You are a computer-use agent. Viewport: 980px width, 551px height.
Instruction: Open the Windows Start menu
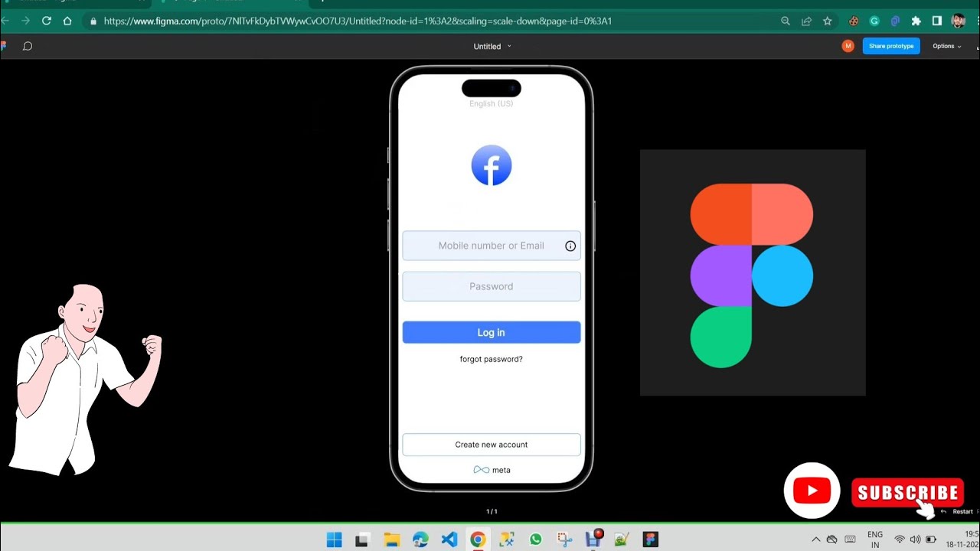[335, 540]
